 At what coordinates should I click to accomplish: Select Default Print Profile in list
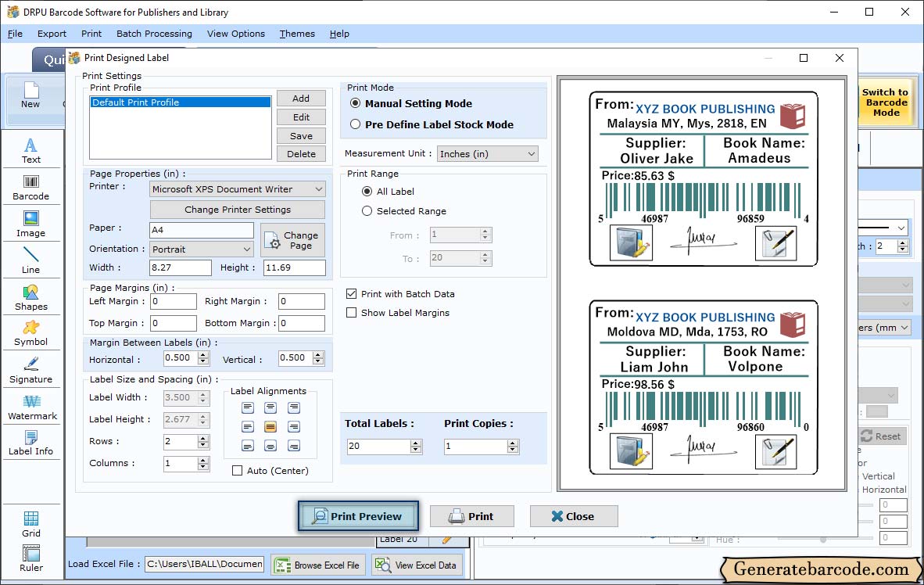pos(181,102)
